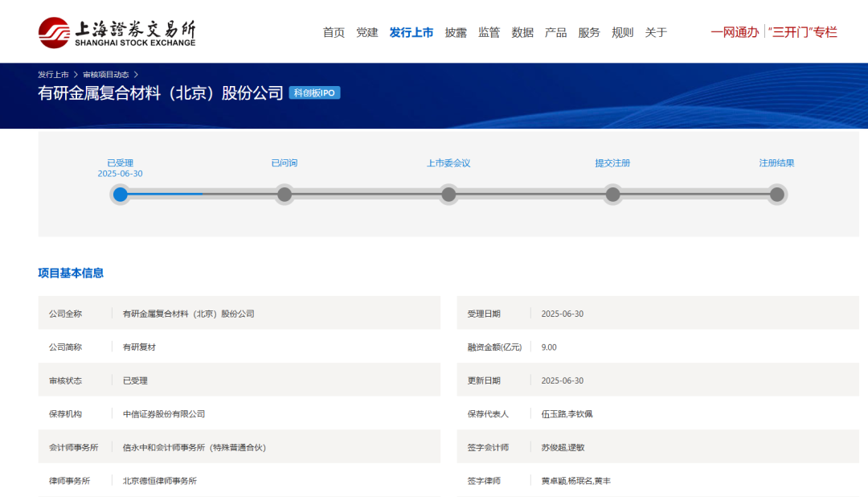
Task: Click the 更新日期 value 2025-06-30
Action: pyautogui.click(x=563, y=380)
